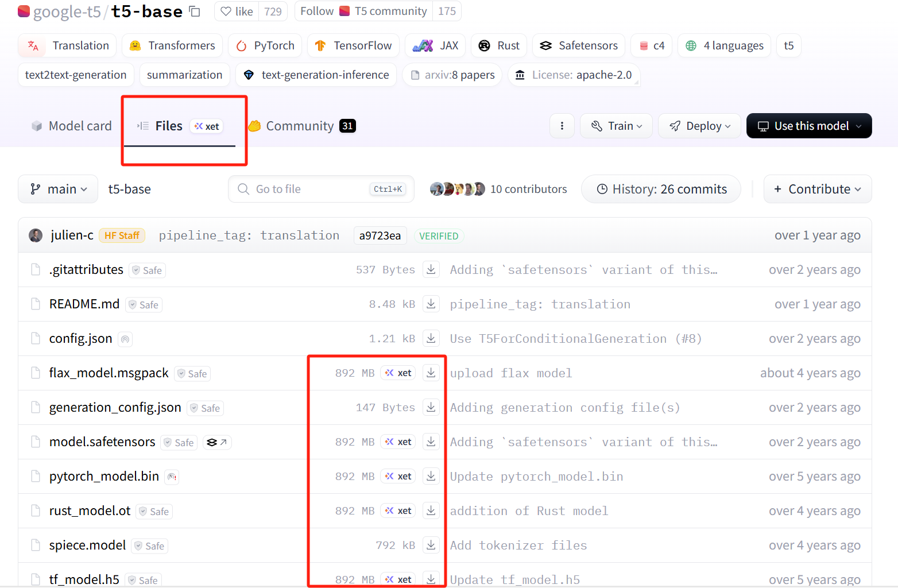898x588 pixels.
Task: Filter by Translation tag
Action: click(67, 45)
